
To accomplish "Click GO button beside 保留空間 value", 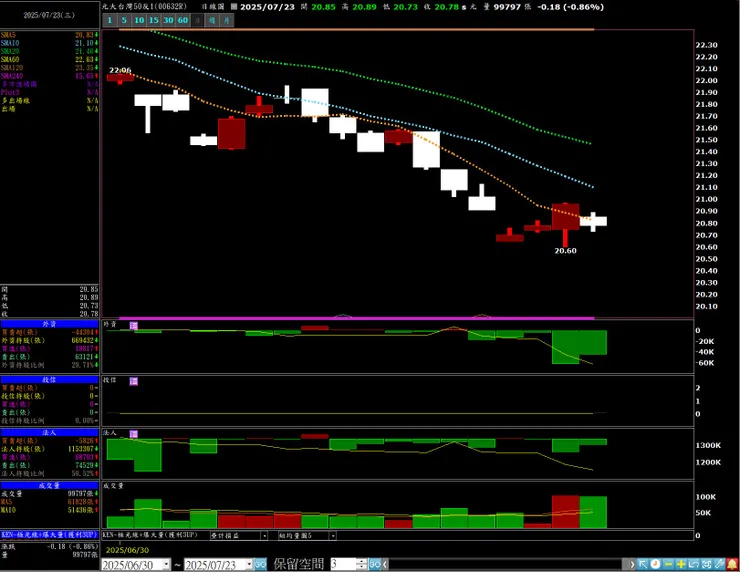I will coord(375,564).
